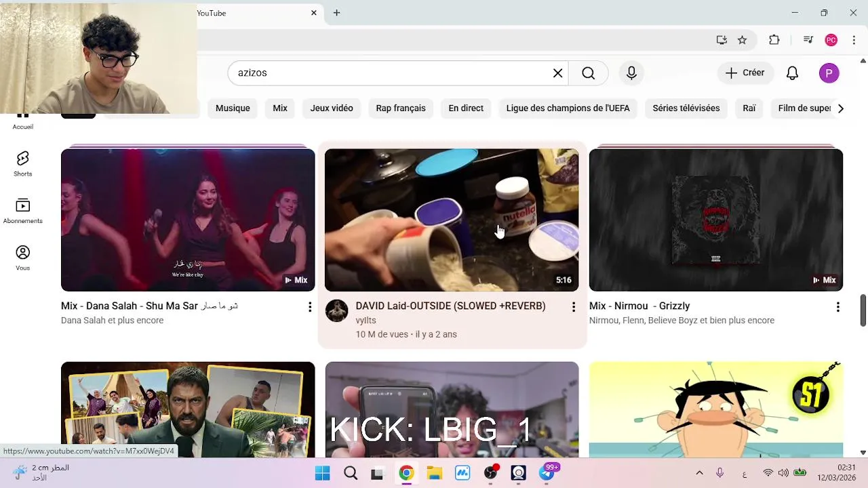This screenshot has width=868, height=488.
Task: Open the Windows Start menu
Action: click(x=322, y=473)
